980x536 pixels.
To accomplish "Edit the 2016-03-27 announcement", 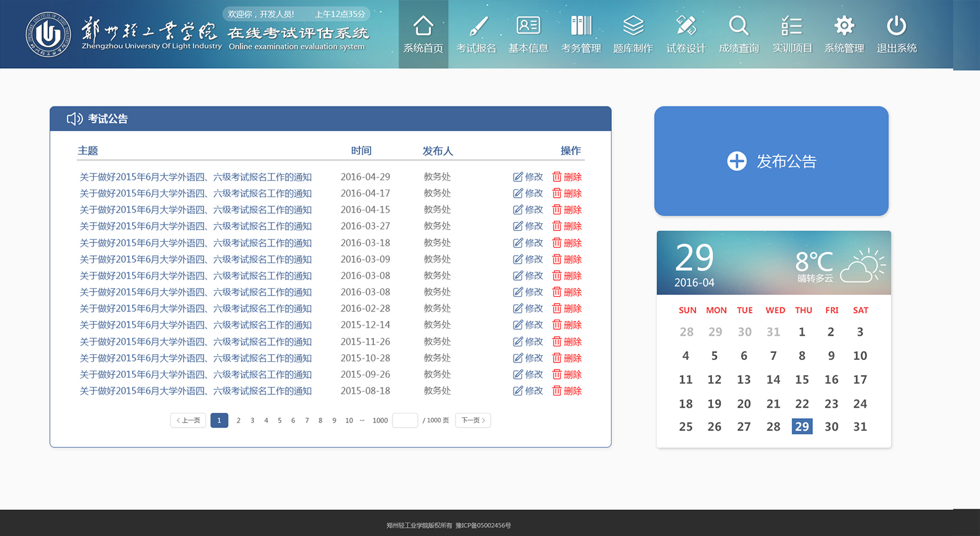I will (528, 226).
